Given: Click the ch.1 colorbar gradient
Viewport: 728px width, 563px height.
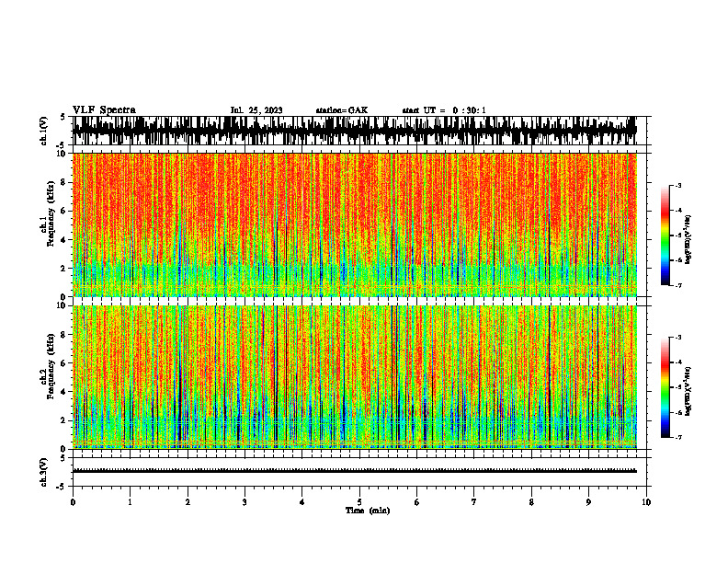Looking at the screenshot, I should (x=665, y=236).
